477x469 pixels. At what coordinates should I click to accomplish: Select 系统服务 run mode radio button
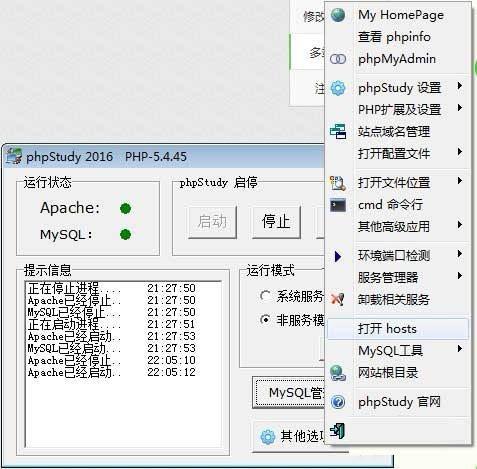[x=265, y=296]
